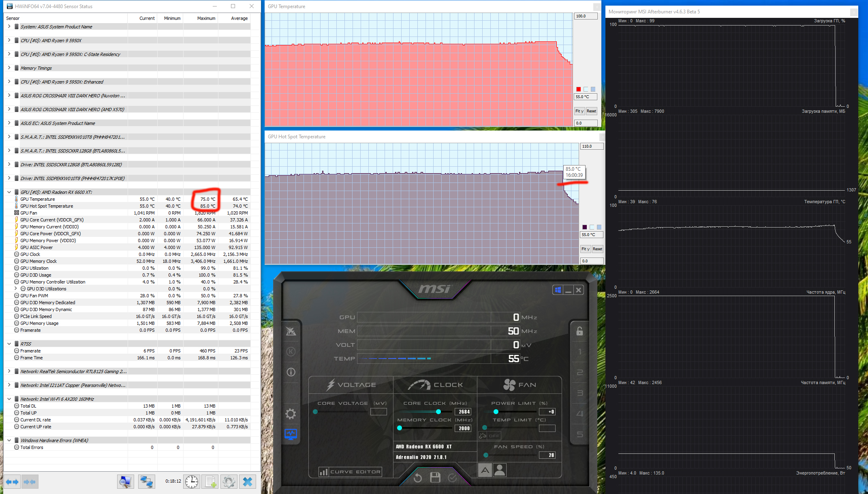The width and height of the screenshot is (868, 494).
Task: Start HWiNFO logging with sheet icon
Action: tap(210, 481)
